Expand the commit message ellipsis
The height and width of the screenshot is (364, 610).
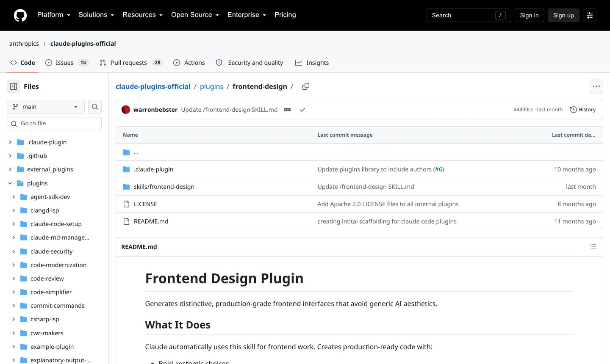(x=287, y=110)
